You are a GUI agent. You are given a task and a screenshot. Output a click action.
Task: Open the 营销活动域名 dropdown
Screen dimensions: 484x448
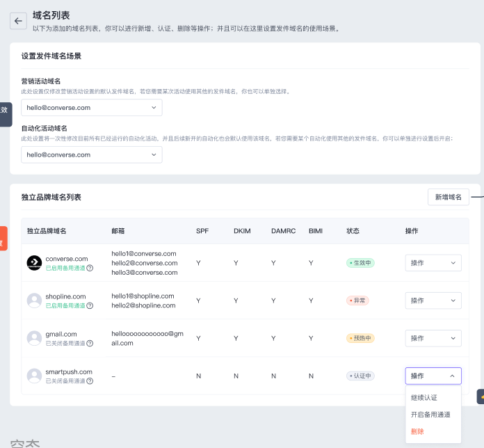click(92, 108)
